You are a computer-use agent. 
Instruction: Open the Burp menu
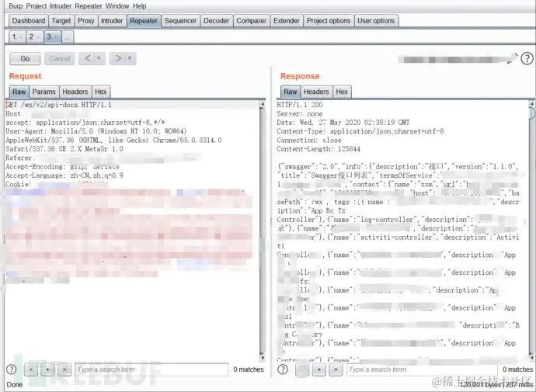click(x=16, y=6)
